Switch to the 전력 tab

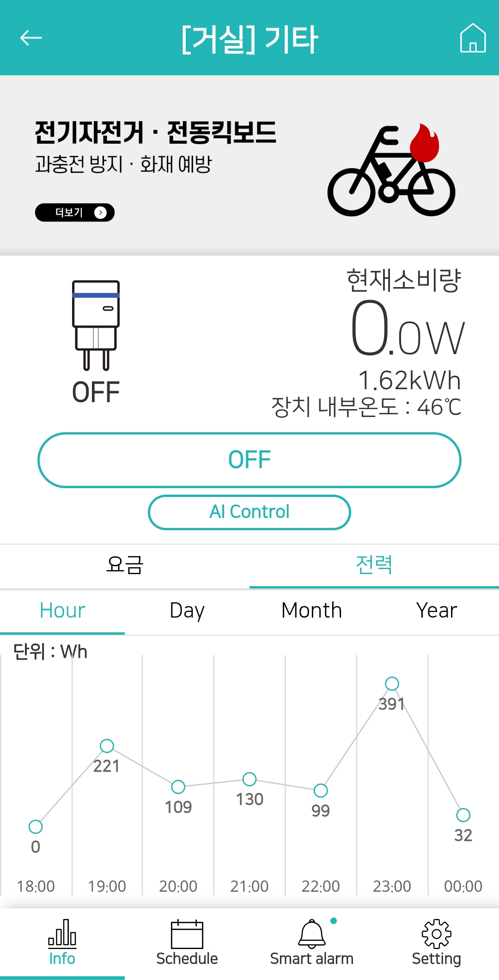[x=374, y=565]
